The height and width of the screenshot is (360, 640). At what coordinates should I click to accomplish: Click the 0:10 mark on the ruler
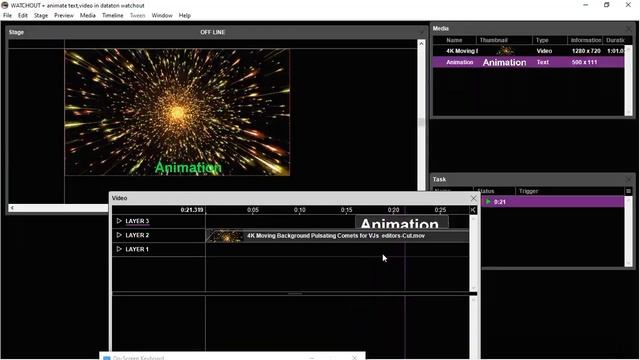(x=300, y=210)
